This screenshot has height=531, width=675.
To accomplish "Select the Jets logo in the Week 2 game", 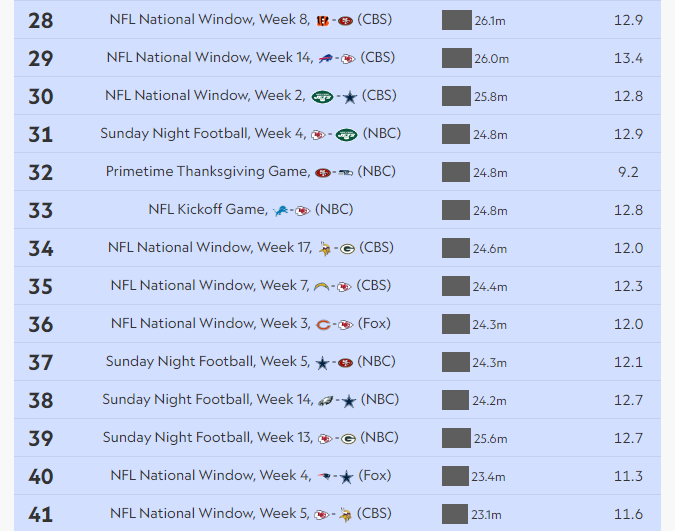I will coord(322,97).
